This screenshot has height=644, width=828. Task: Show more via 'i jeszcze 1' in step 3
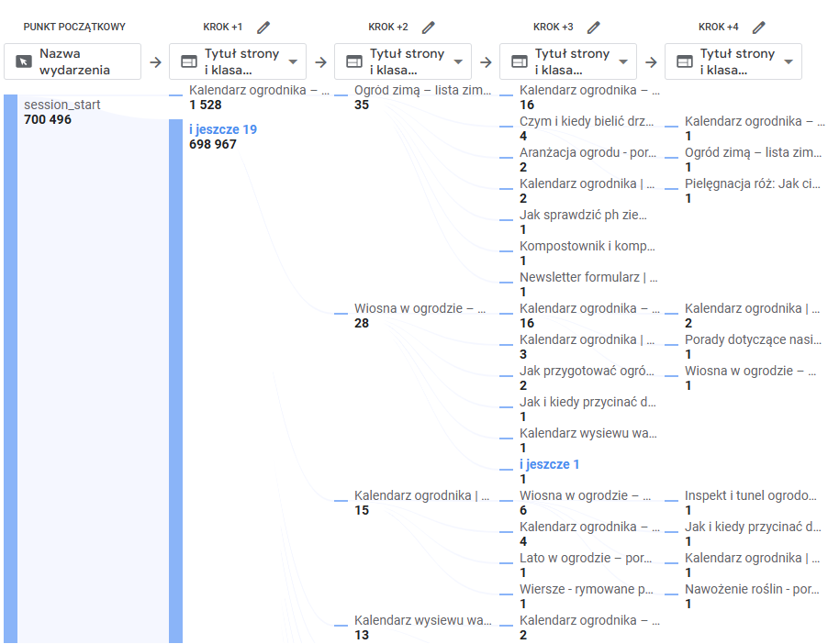[550, 464]
